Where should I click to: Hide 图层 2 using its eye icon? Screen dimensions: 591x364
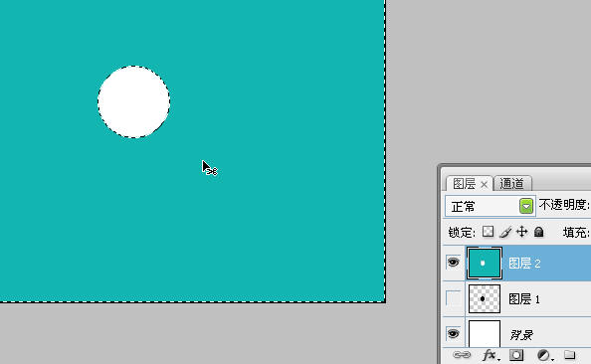(453, 262)
